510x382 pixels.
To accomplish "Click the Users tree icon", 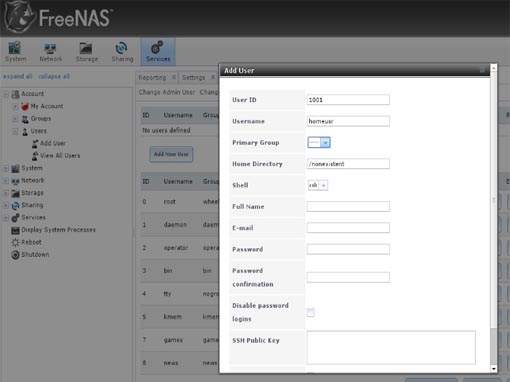I will (x=25, y=131).
